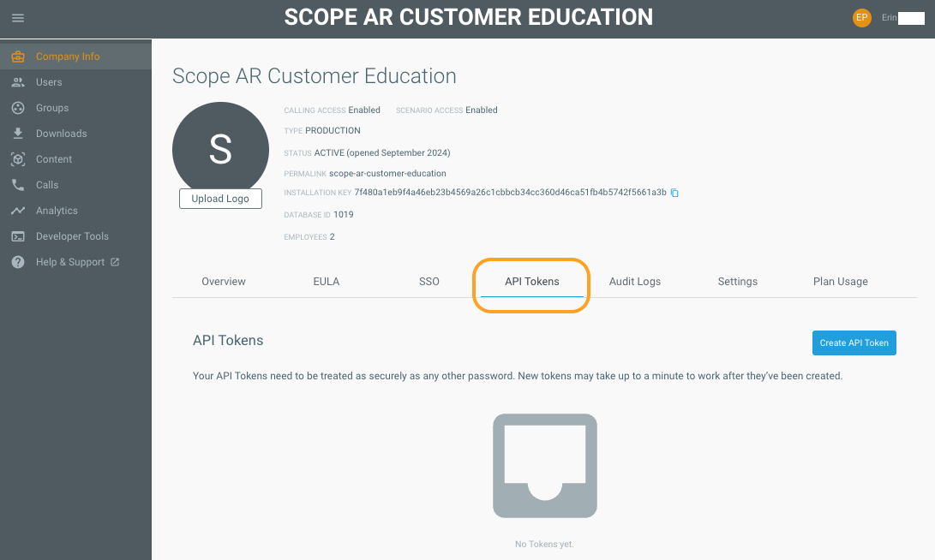Click the Analytics chart line icon
This screenshot has width=935, height=560.
coord(18,211)
